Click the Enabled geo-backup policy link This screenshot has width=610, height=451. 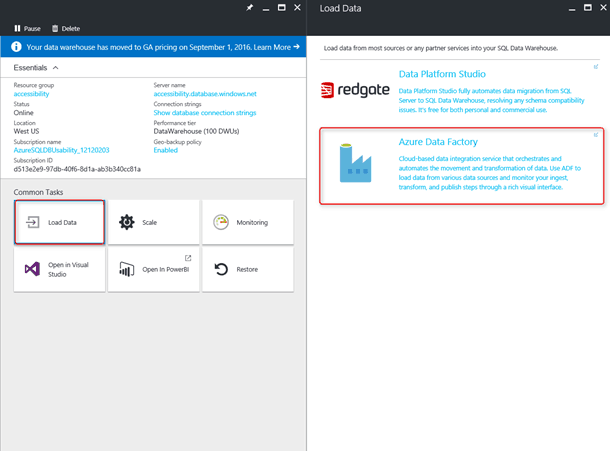[x=166, y=150]
